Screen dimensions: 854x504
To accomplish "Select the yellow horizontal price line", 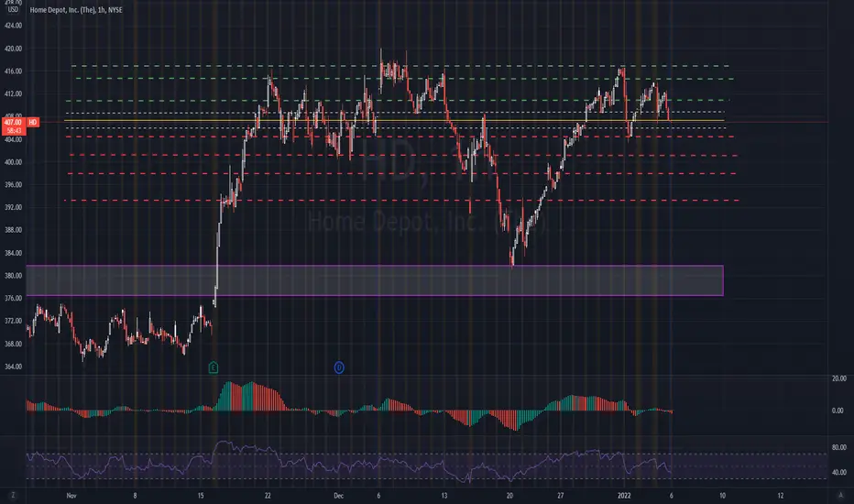I will point(394,120).
